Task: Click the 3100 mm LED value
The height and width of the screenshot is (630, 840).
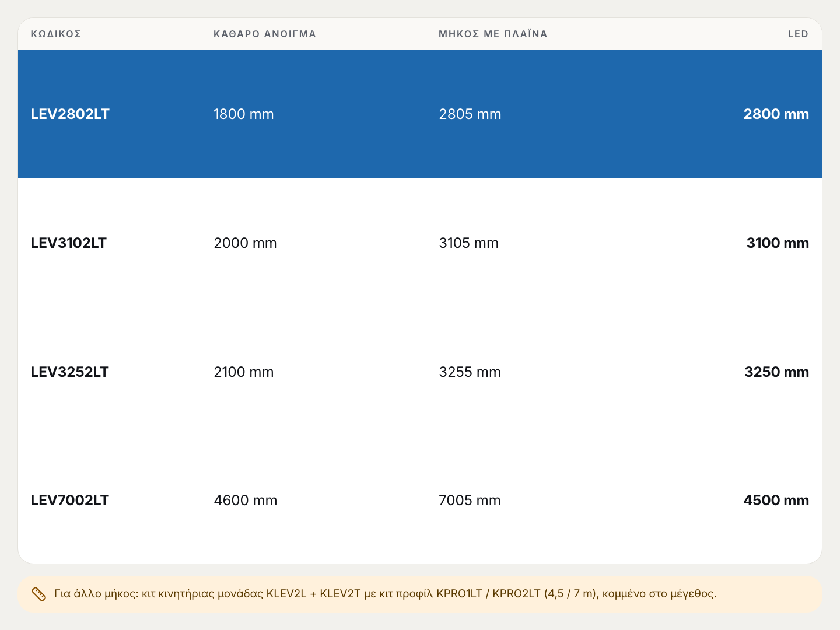Action: coord(778,243)
